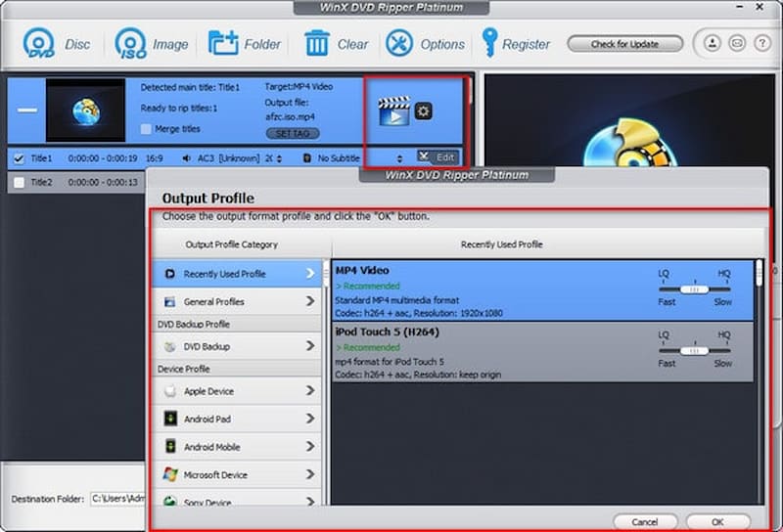Click the Target:MP4 Video label
The image size is (783, 532).
coord(299,86)
